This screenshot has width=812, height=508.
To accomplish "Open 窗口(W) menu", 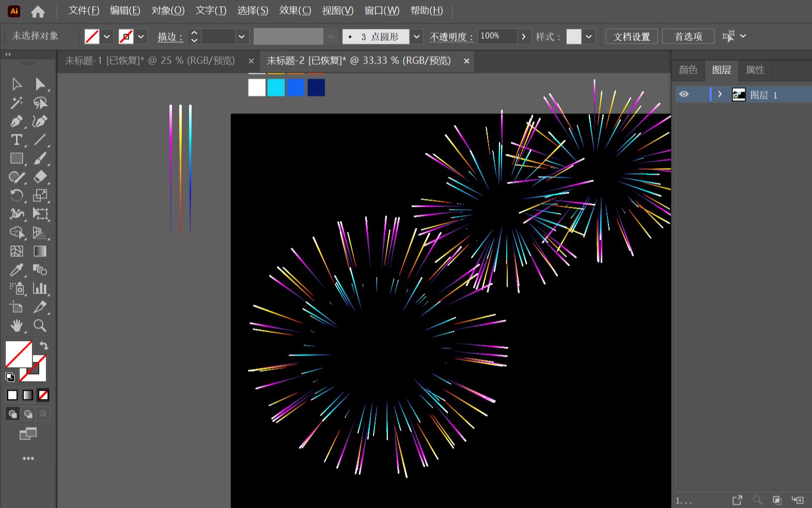I will tap(382, 11).
